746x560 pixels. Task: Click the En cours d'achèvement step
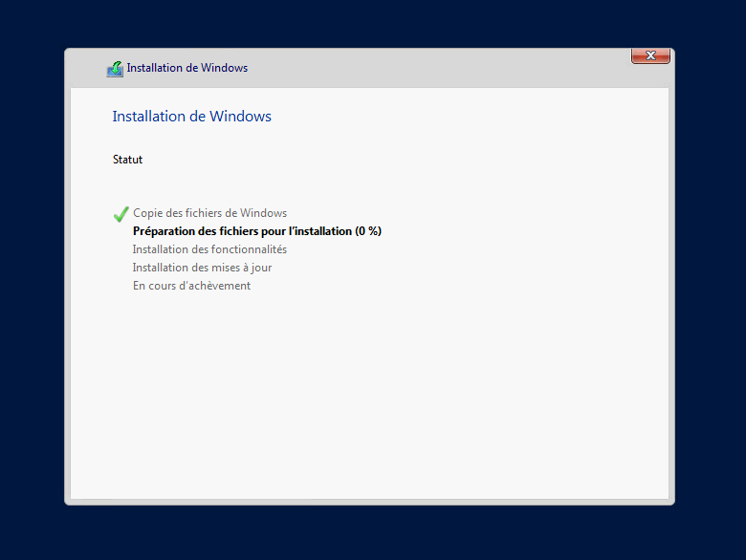[191, 286]
